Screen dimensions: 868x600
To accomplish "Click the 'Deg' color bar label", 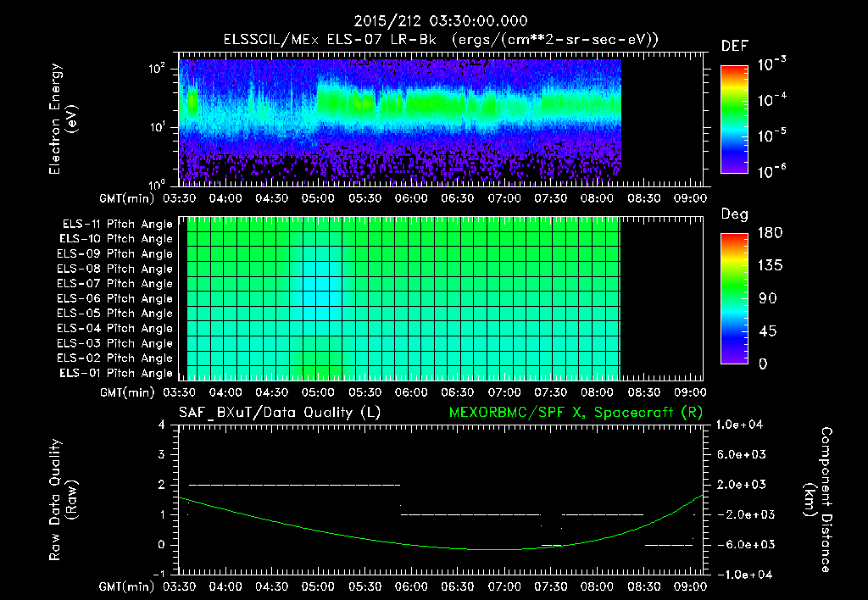I will [735, 214].
